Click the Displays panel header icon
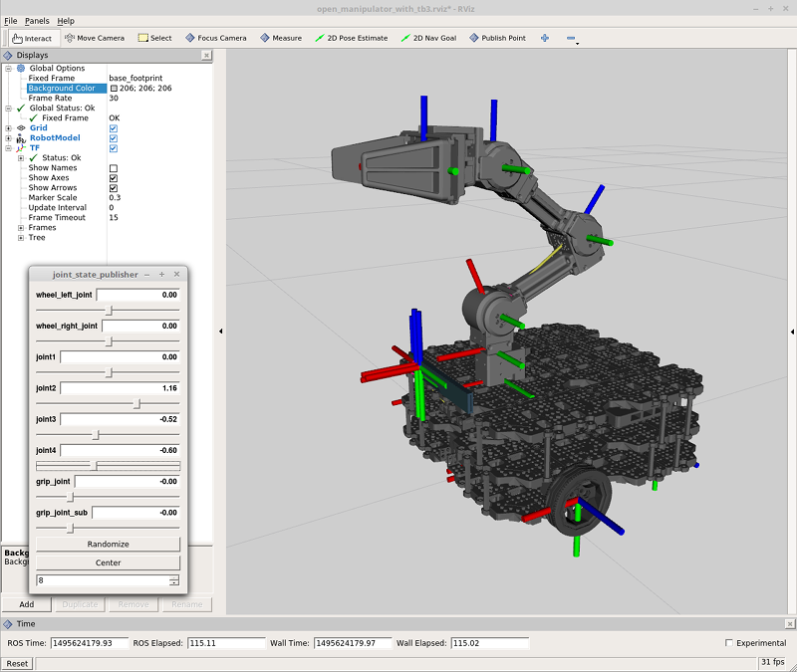This screenshot has height=672, width=797. tap(8, 55)
